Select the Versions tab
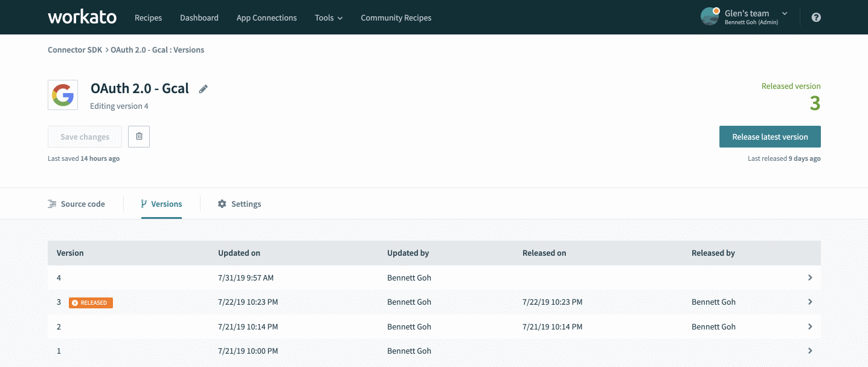868x367 pixels. 161,204
